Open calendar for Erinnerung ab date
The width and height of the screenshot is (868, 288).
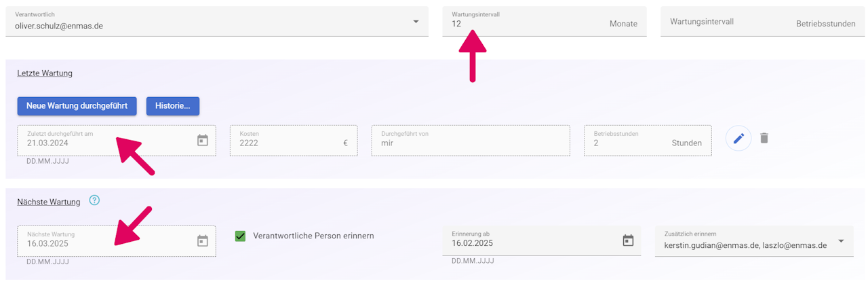click(x=628, y=240)
